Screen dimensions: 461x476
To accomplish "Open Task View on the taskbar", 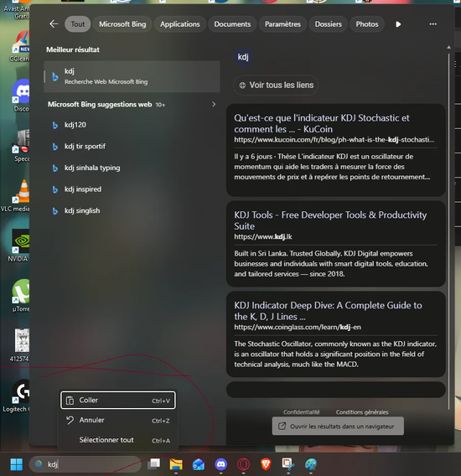I will click(154, 463).
